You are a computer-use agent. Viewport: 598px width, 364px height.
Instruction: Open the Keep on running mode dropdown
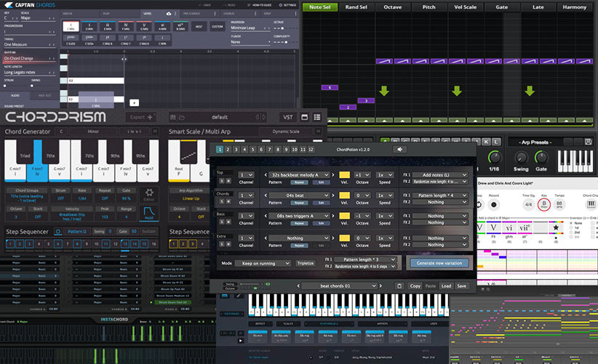click(x=263, y=264)
